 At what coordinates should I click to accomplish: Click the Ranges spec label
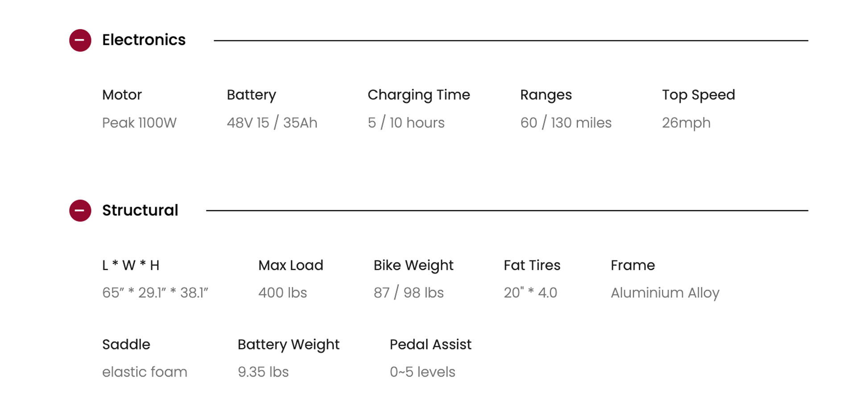click(546, 95)
